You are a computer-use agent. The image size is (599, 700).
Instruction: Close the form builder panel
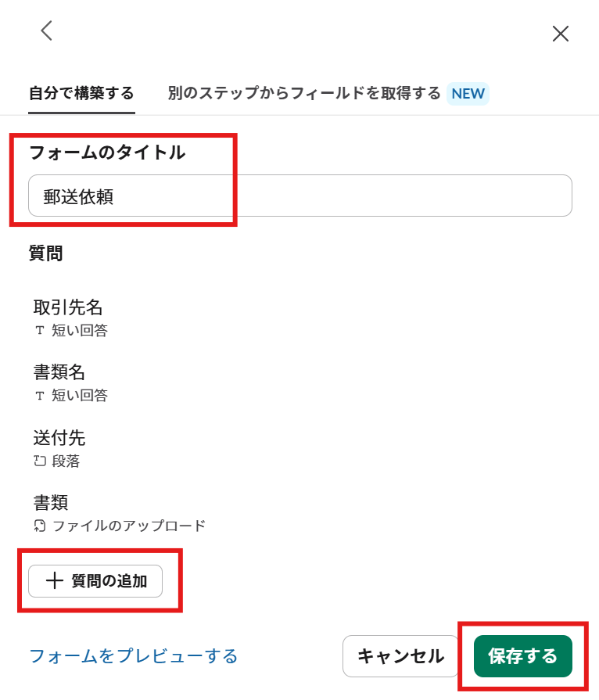(x=560, y=34)
